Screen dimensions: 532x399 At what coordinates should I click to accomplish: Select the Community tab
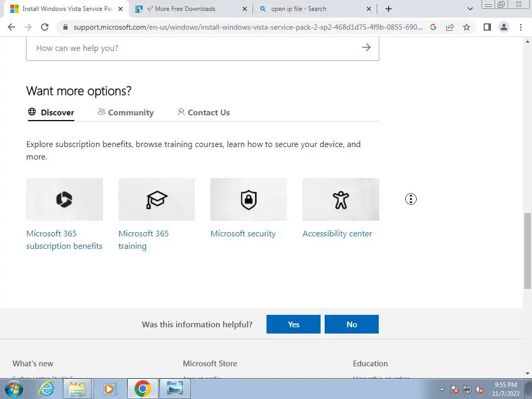pyautogui.click(x=126, y=112)
